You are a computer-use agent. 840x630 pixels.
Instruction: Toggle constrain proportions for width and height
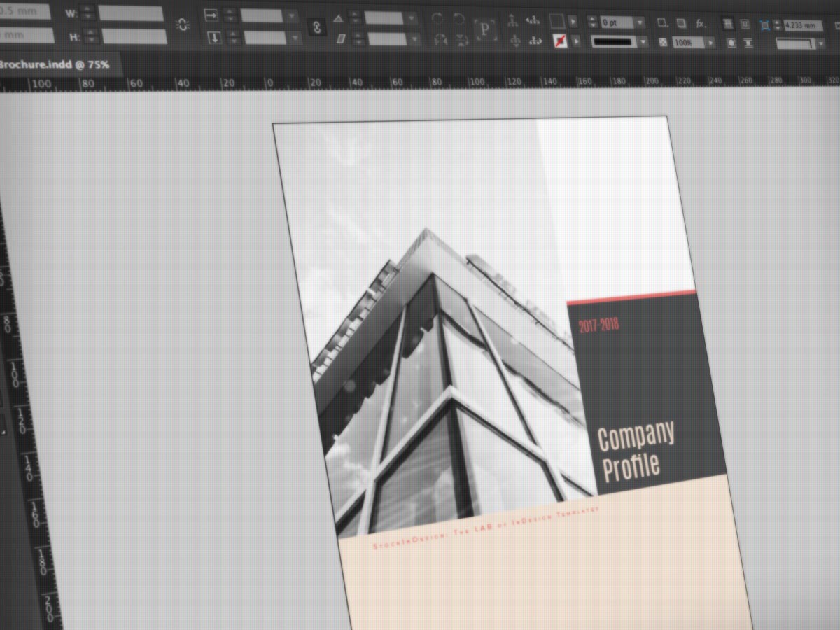click(x=182, y=25)
